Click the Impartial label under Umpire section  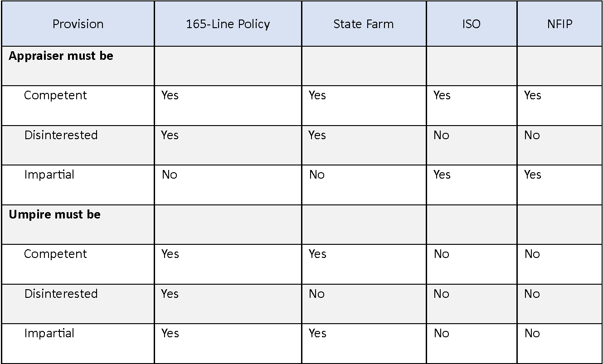tap(49, 333)
